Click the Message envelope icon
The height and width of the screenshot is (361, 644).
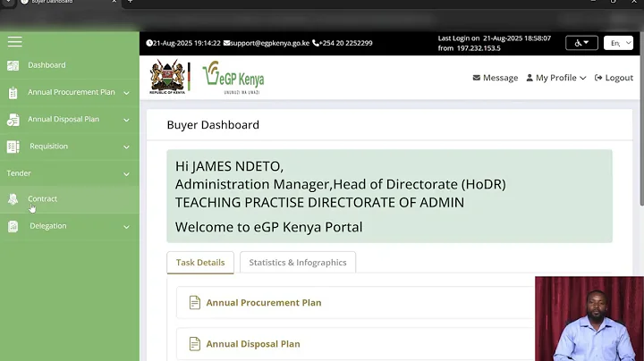pyautogui.click(x=477, y=78)
